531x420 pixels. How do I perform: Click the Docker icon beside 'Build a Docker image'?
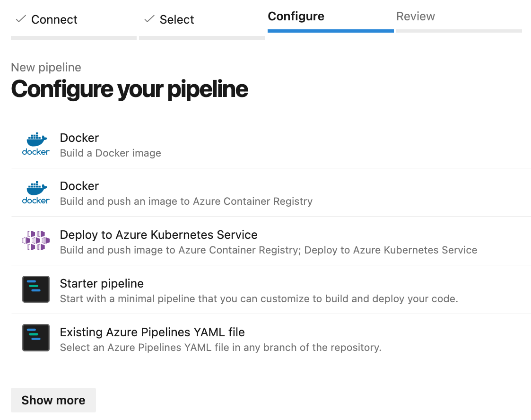coord(36,144)
